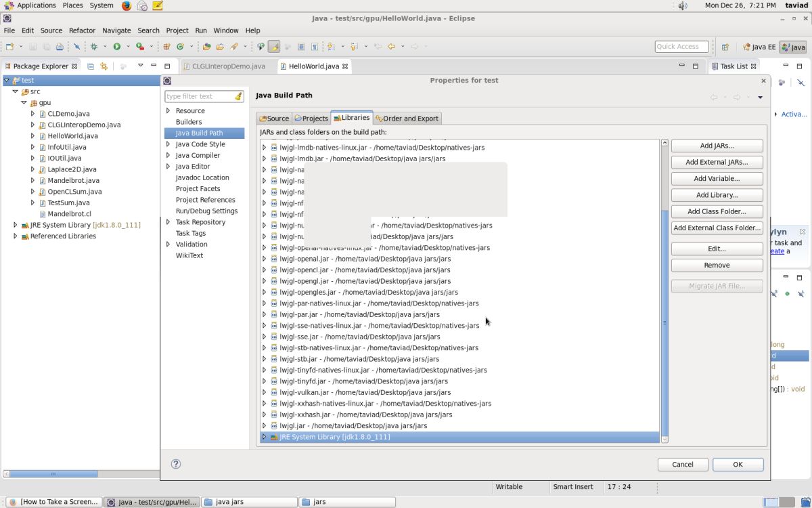Click the Search flashlight toolbar icon
812x508 pixels.
tap(234, 47)
